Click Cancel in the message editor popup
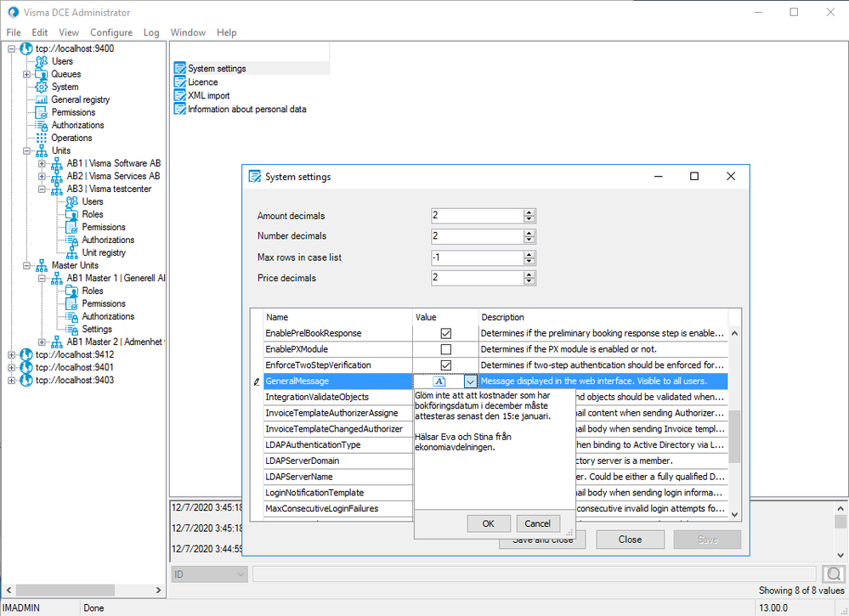Viewport: 849px width, 616px height. [537, 523]
